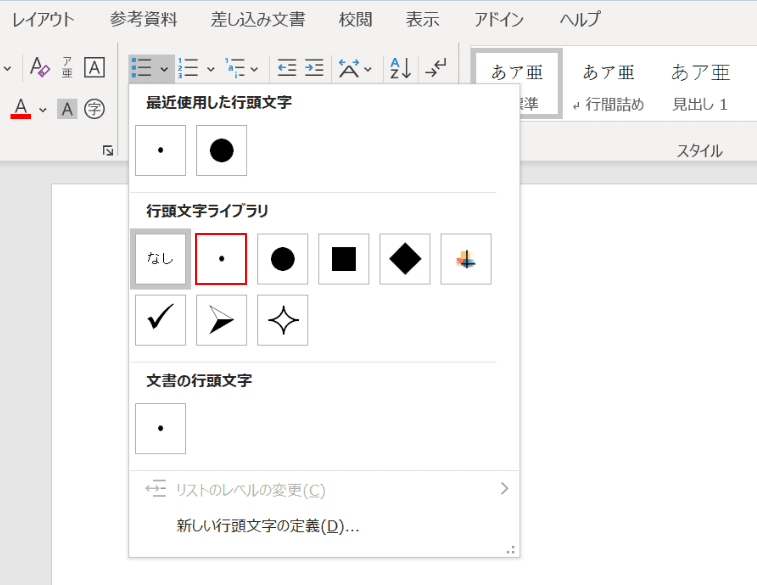Click the clear formatting icon
Viewport: 757px width, 585px height.
[40, 67]
